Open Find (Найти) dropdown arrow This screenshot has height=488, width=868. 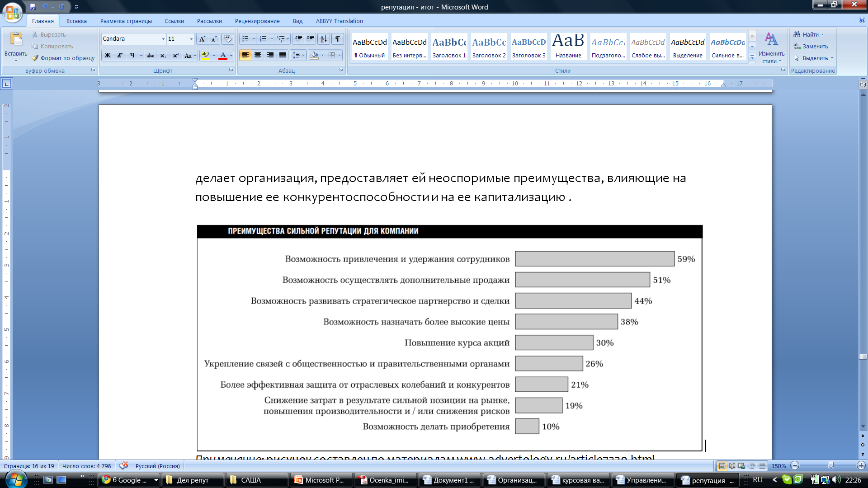pos(822,35)
